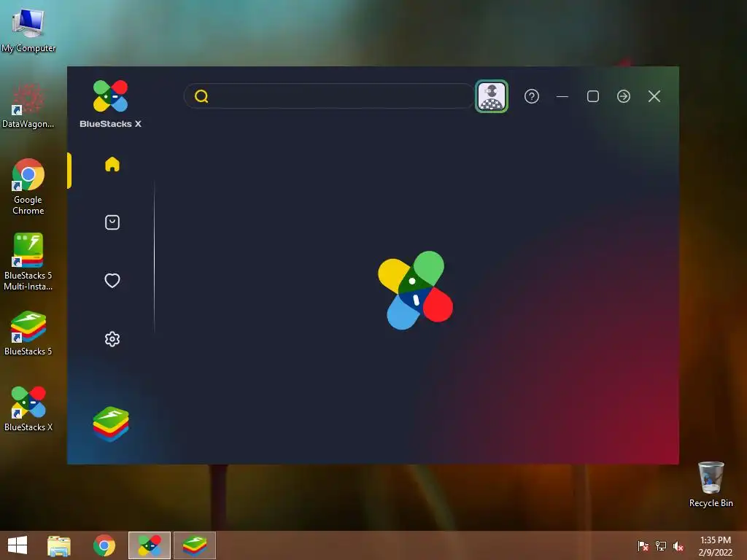The image size is (747, 560).
Task: Open File Explorer from taskbar
Action: click(x=59, y=545)
